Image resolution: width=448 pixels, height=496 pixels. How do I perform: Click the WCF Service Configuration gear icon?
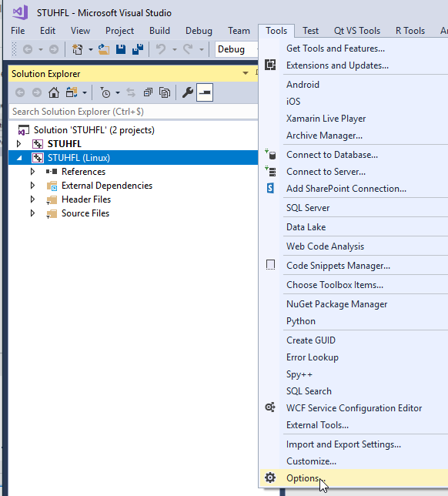(x=270, y=407)
